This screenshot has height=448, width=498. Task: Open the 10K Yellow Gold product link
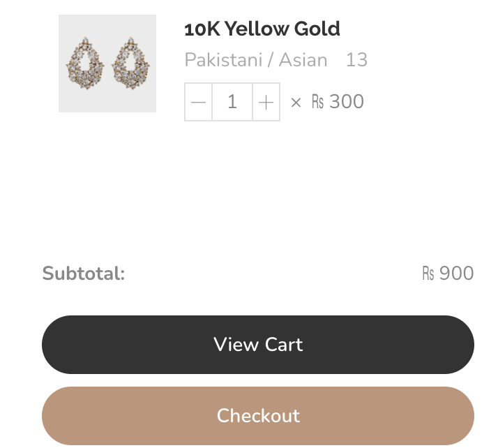pyautogui.click(x=262, y=29)
